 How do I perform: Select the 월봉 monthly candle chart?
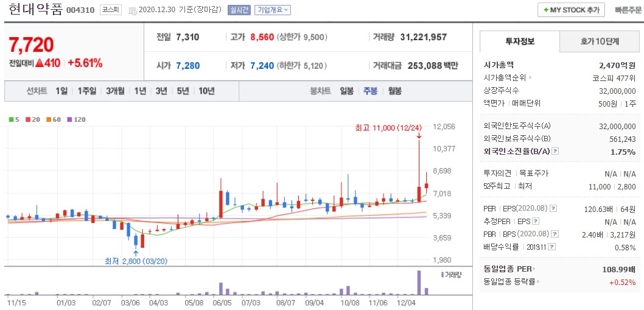[x=394, y=91]
